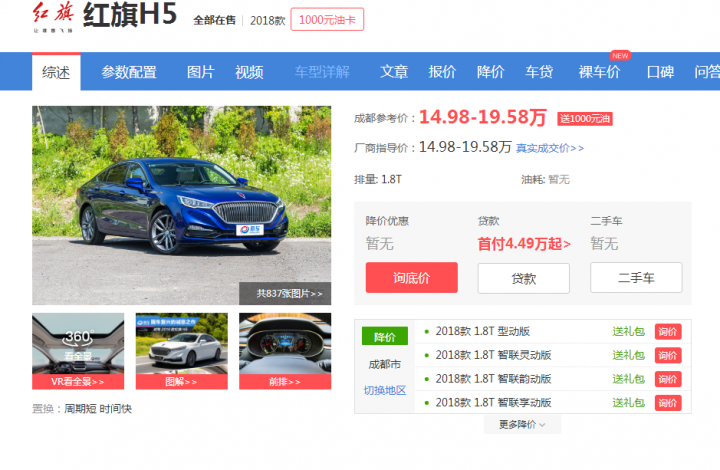Expand the 更多降价 dropdown
Screen dimensions: 720x470
pyautogui.click(x=523, y=425)
